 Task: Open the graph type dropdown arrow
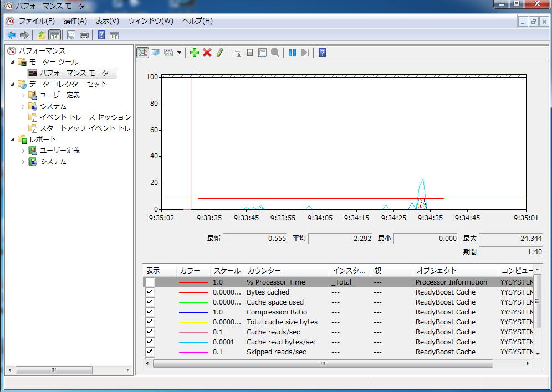pos(177,53)
